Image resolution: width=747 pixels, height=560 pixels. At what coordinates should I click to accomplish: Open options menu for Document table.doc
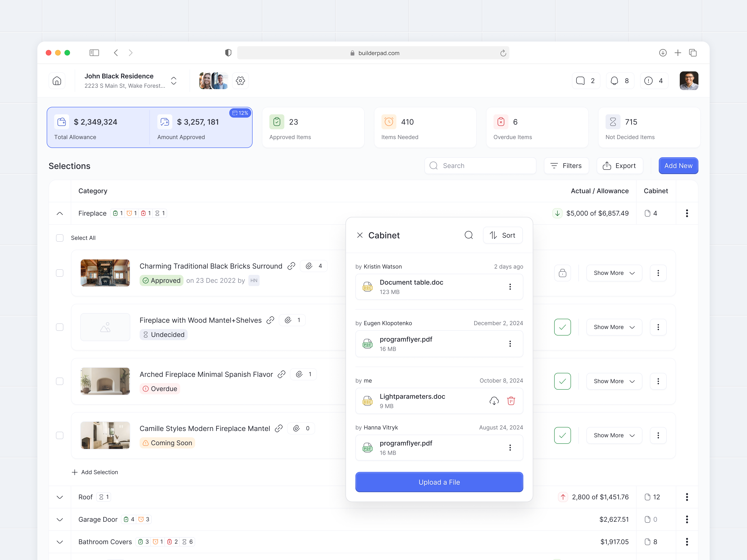(510, 287)
